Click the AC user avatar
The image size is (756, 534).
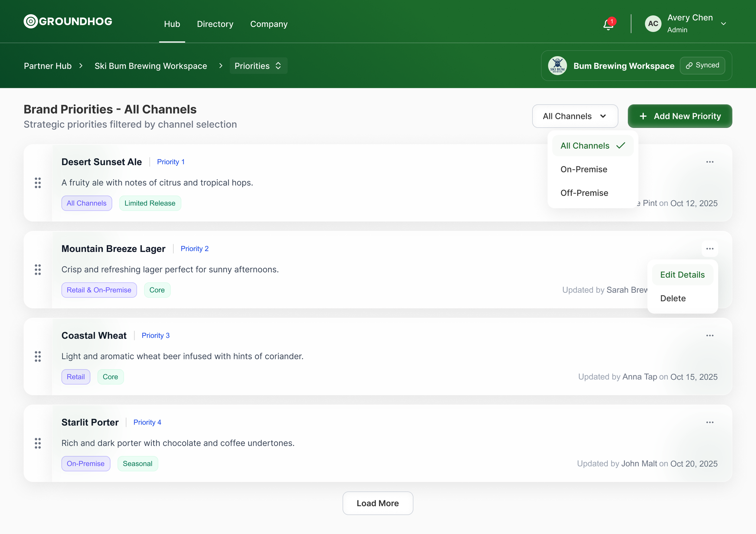pos(653,24)
